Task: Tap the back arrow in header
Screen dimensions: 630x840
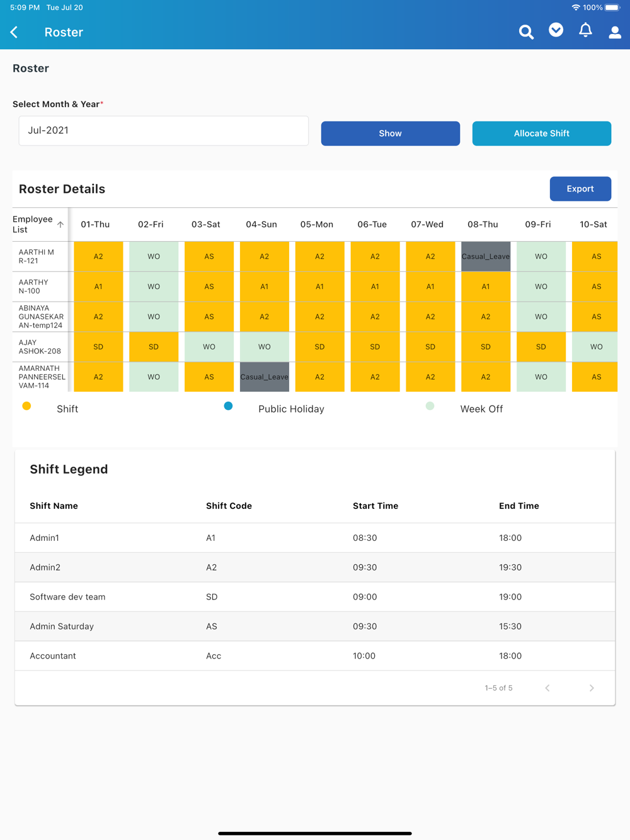Action: pos(14,32)
